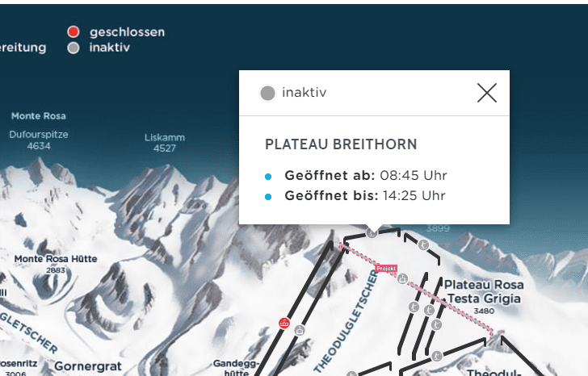Select the Dufourspitze 4634 peak label
This screenshot has width=588, height=376.
39,140
